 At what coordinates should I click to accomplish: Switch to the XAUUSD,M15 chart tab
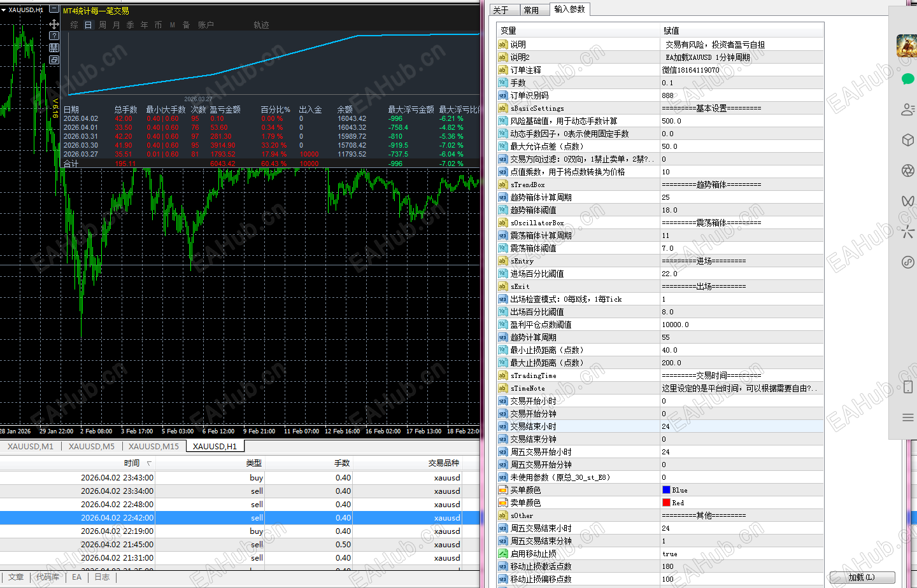click(x=153, y=446)
